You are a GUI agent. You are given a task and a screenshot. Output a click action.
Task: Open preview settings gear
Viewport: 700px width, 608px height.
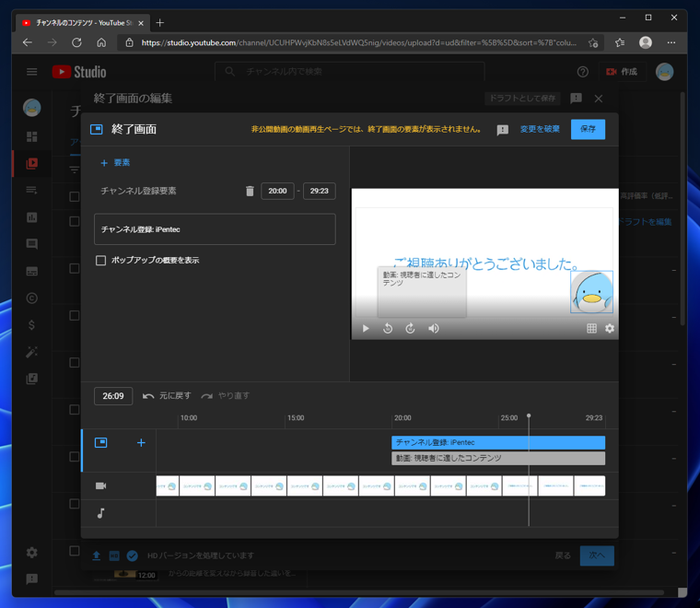pos(610,329)
